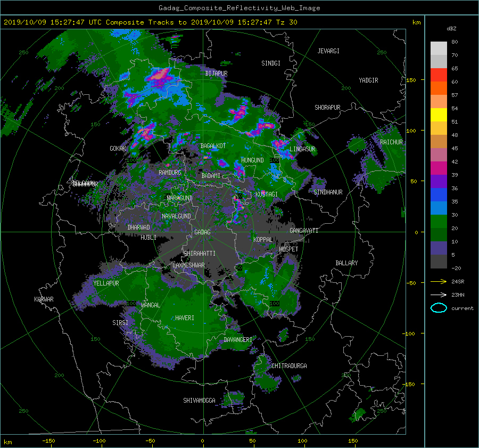This screenshot has width=479, height=448.
Task: Click the SHIRAHATTI city label
Action: coord(200,253)
